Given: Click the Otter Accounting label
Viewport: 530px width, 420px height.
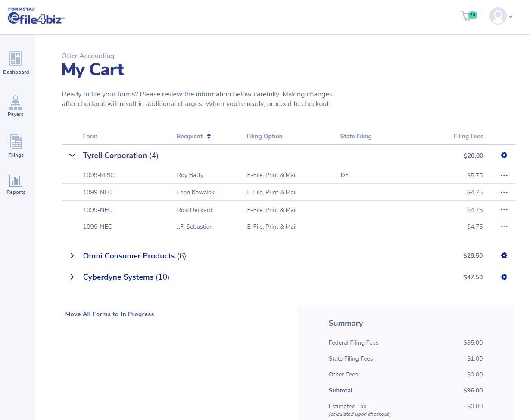Looking at the screenshot, I should pyautogui.click(x=88, y=56).
